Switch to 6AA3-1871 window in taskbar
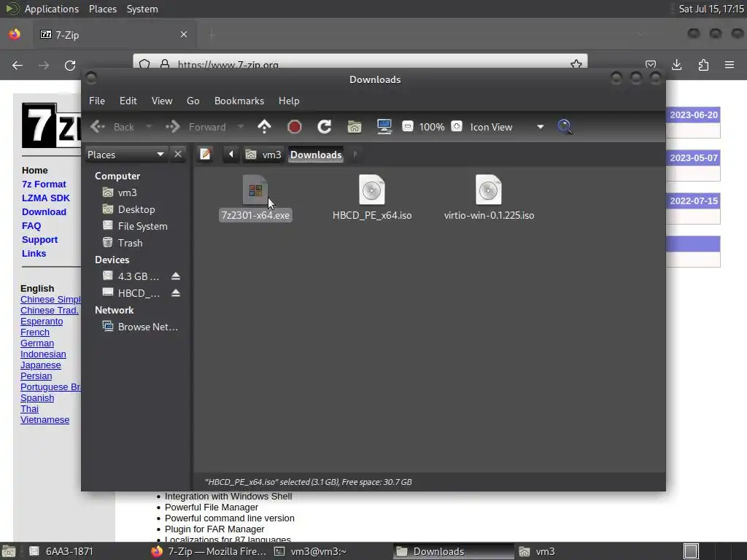This screenshot has height=560, width=747. pos(62,551)
